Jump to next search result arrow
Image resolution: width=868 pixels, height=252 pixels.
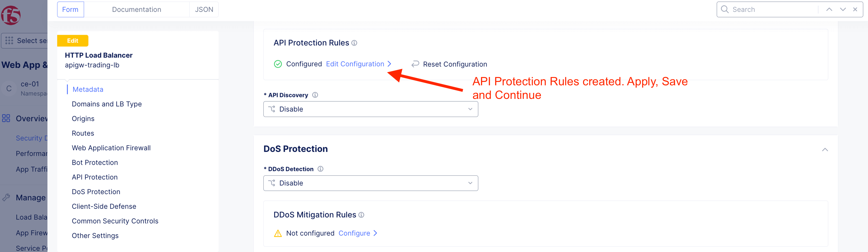point(842,9)
